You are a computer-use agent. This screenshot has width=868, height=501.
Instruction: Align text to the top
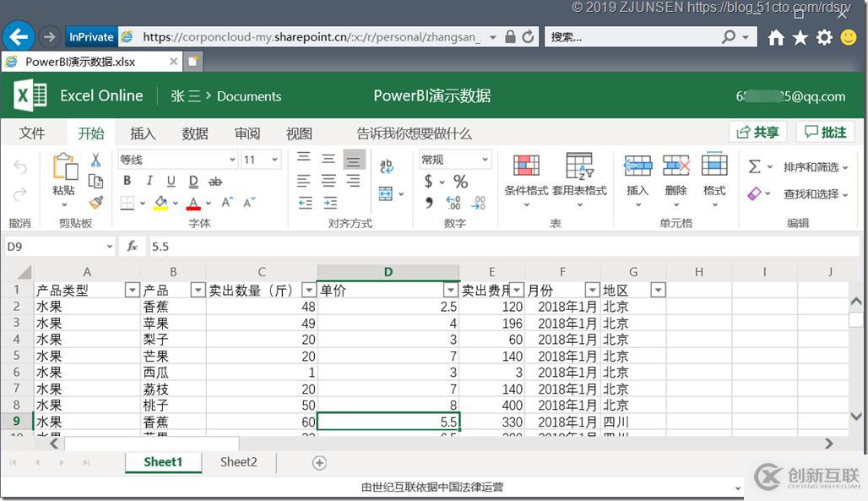coord(304,159)
